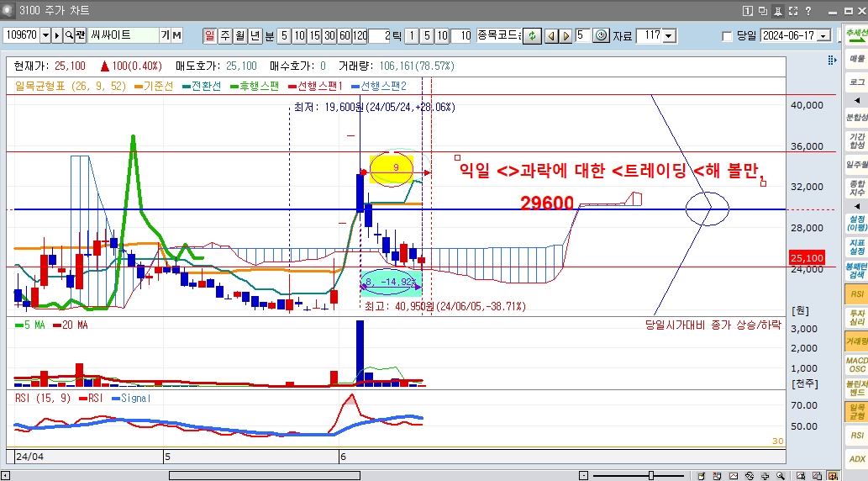868x481 pixels.
Task: Toggle the MACD OSC indicator button
Action: tap(856, 365)
